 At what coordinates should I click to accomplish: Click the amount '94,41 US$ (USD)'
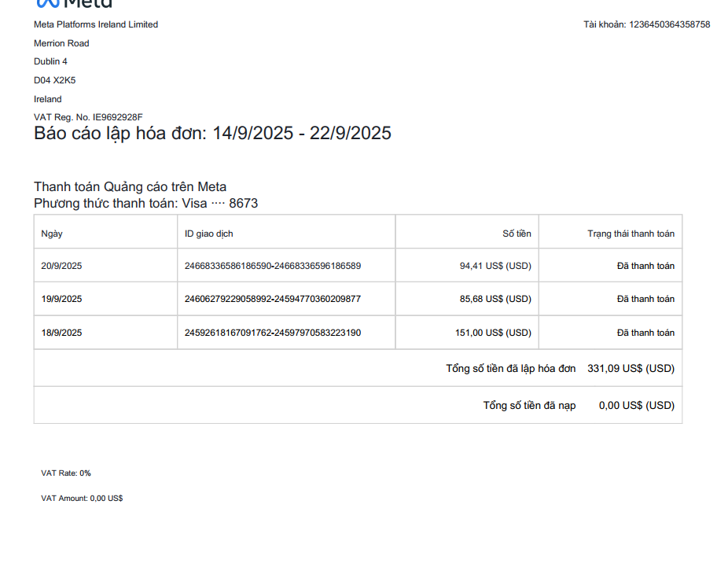tap(495, 266)
